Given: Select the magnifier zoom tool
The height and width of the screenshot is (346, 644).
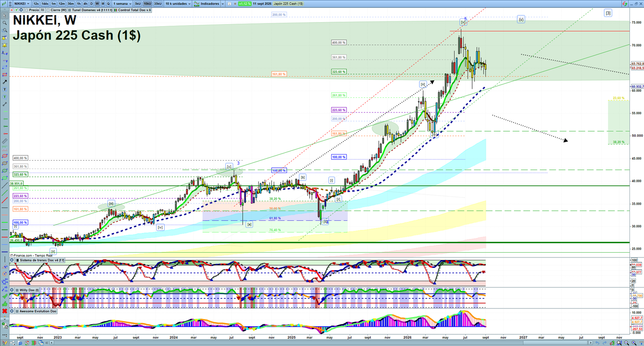Looking at the screenshot, I should 4,23.
